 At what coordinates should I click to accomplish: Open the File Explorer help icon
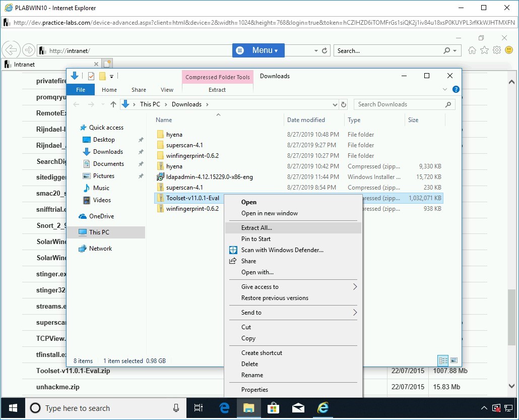[456, 89]
